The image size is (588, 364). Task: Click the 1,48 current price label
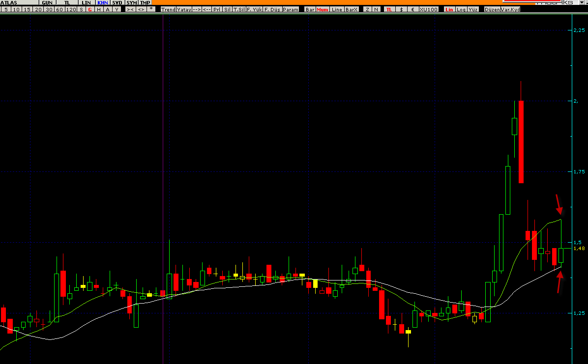[x=579, y=248]
